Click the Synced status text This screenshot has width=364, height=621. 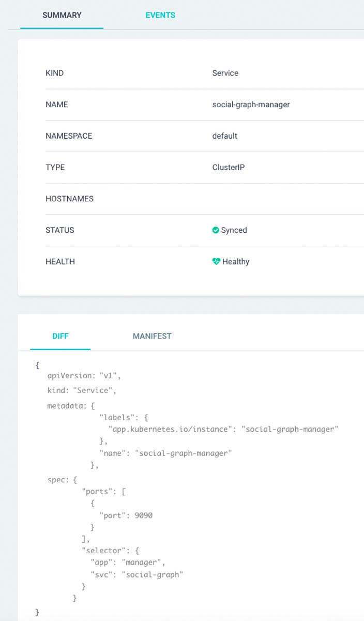[x=234, y=230]
